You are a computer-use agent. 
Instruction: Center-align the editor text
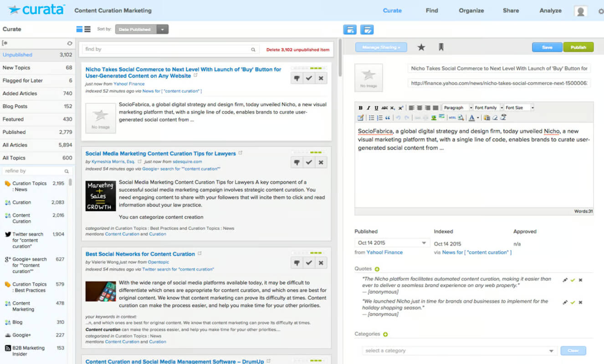click(420, 108)
